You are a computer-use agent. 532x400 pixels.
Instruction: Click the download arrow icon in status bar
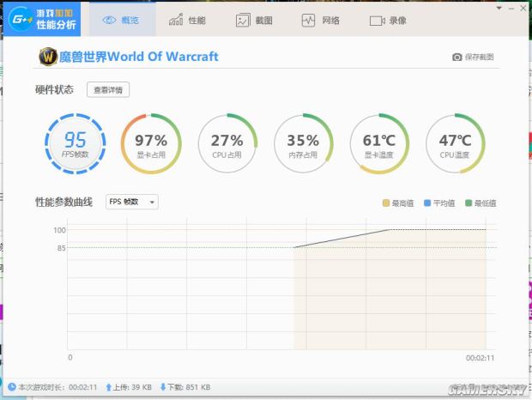[163, 387]
